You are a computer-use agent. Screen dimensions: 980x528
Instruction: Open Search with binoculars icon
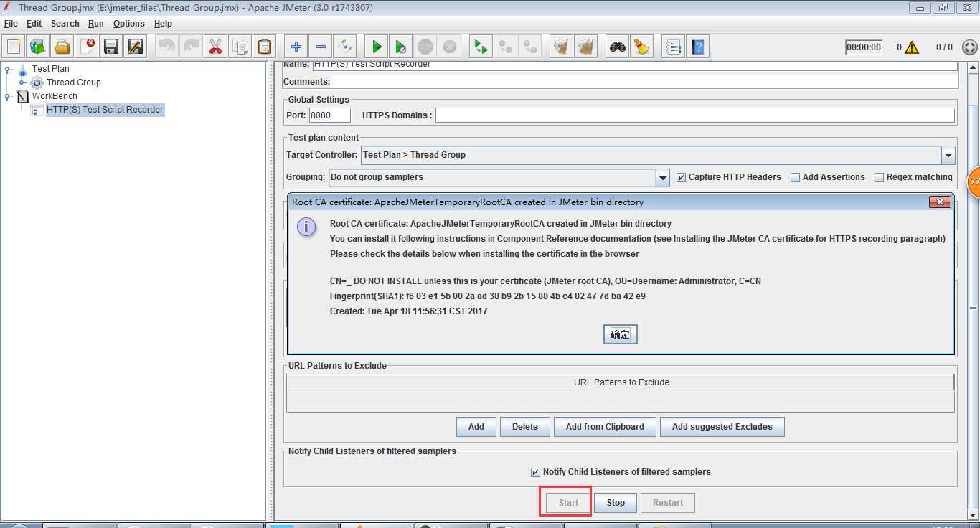(x=617, y=47)
